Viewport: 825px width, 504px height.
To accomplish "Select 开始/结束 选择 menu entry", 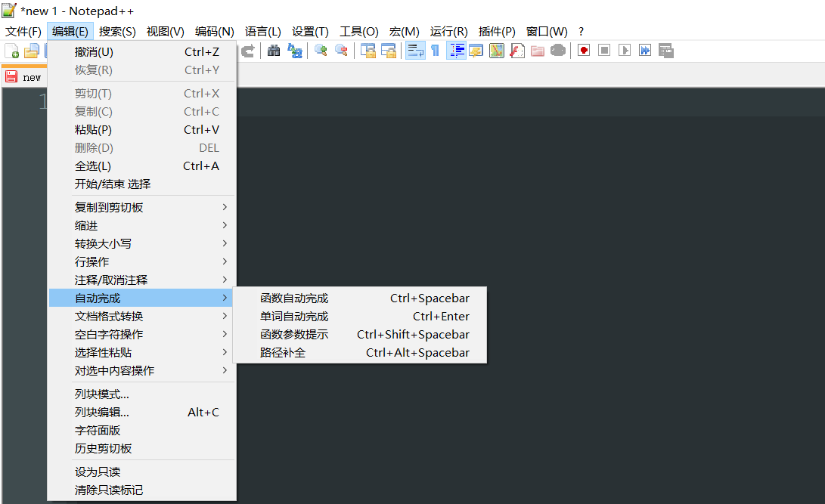I will (141, 184).
